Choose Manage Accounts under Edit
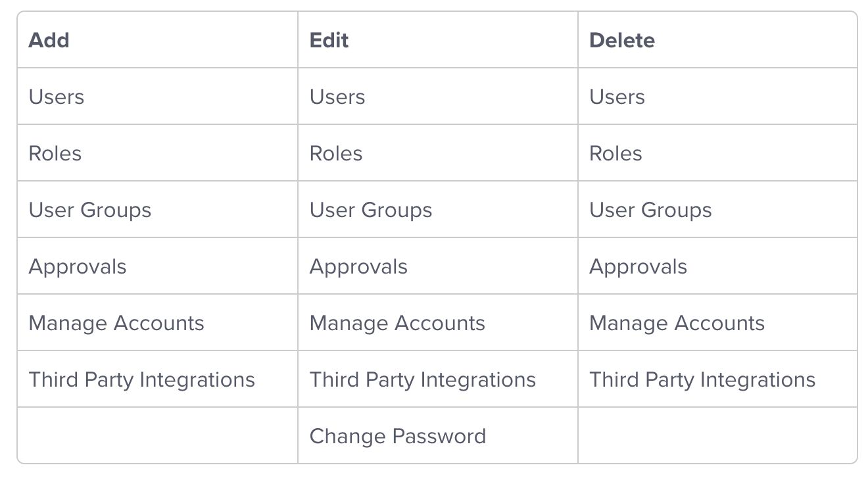Image resolution: width=868 pixels, height=484 pixels. point(397,323)
